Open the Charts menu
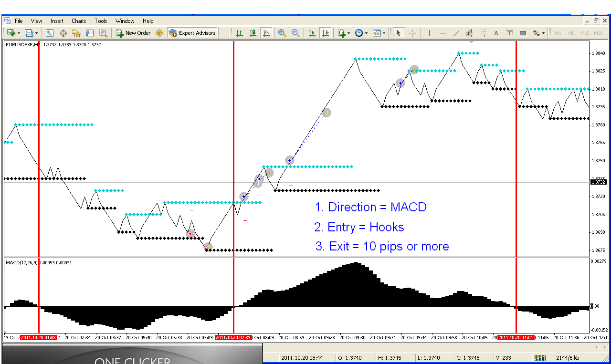 pyautogui.click(x=79, y=21)
